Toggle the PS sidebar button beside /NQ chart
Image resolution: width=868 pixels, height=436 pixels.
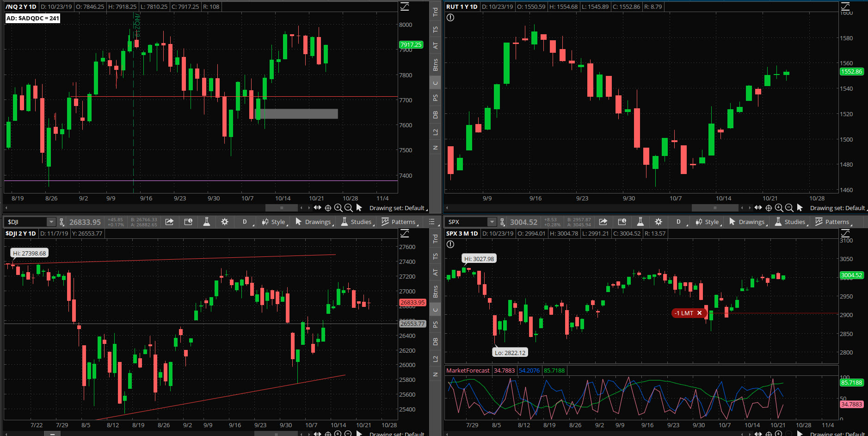435,98
